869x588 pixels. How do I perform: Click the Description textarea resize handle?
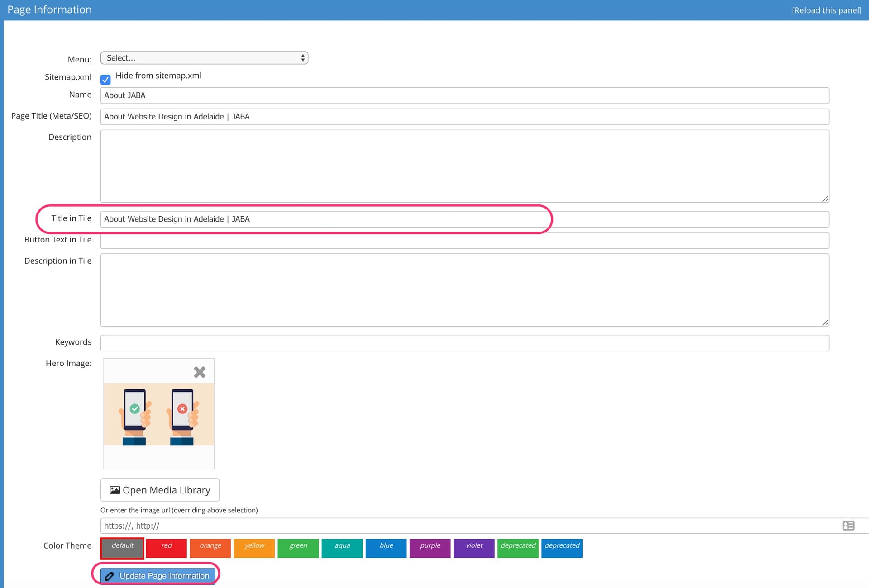[825, 199]
